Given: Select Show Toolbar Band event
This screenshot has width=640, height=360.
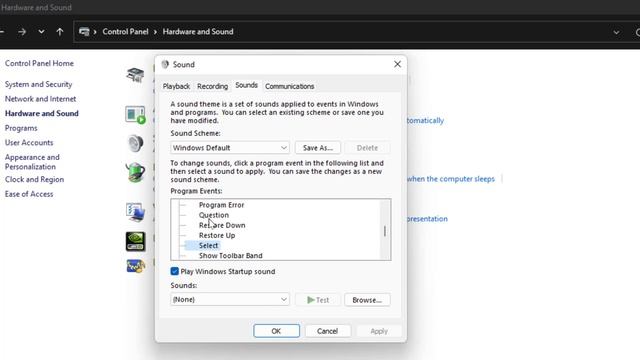Looking at the screenshot, I should [231, 256].
